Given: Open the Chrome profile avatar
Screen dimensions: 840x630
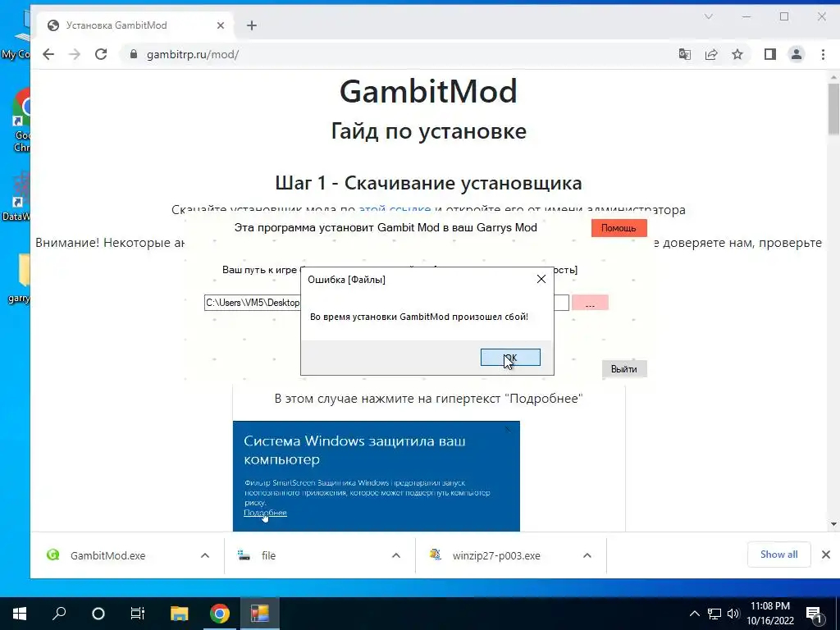Looking at the screenshot, I should click(x=797, y=54).
